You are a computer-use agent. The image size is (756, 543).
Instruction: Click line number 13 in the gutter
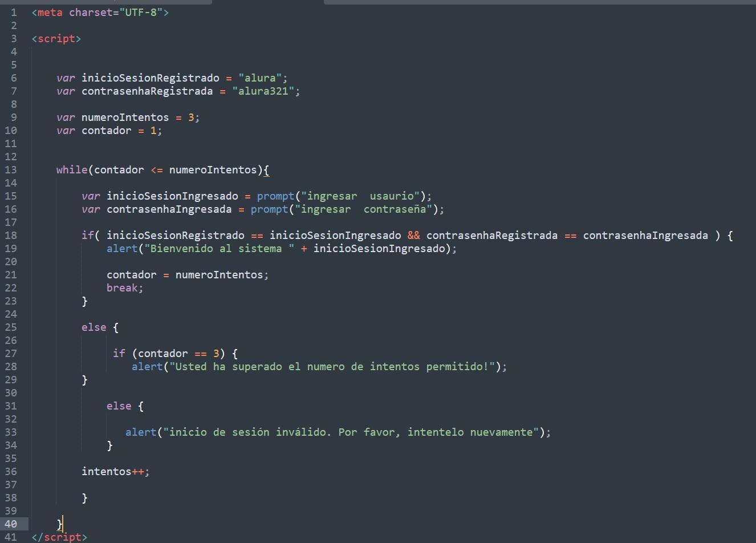[x=11, y=169]
